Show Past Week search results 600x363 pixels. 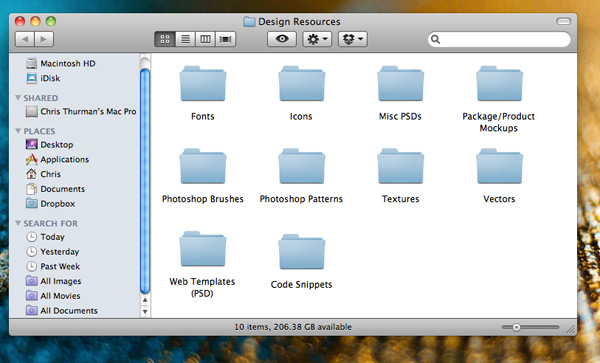(x=53, y=266)
